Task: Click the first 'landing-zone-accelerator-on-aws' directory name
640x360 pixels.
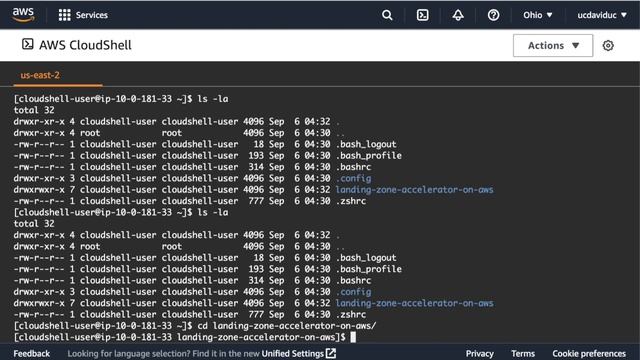Action: point(414,190)
